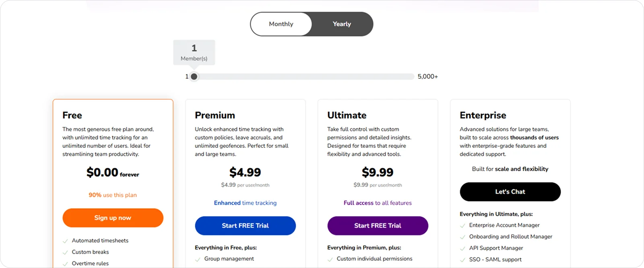Image resolution: width=644 pixels, height=268 pixels.
Task: Click the member count slider handle
Action: (x=194, y=76)
